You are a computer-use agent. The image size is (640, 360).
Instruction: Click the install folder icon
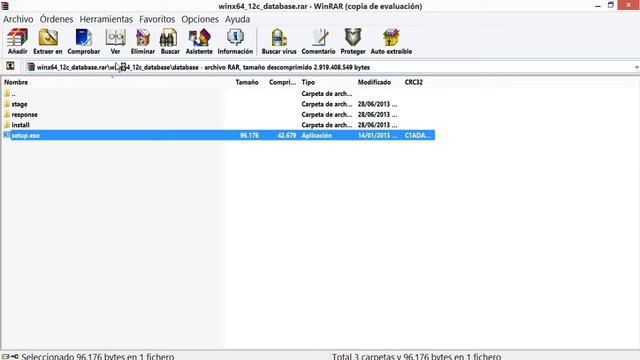[x=7, y=124]
